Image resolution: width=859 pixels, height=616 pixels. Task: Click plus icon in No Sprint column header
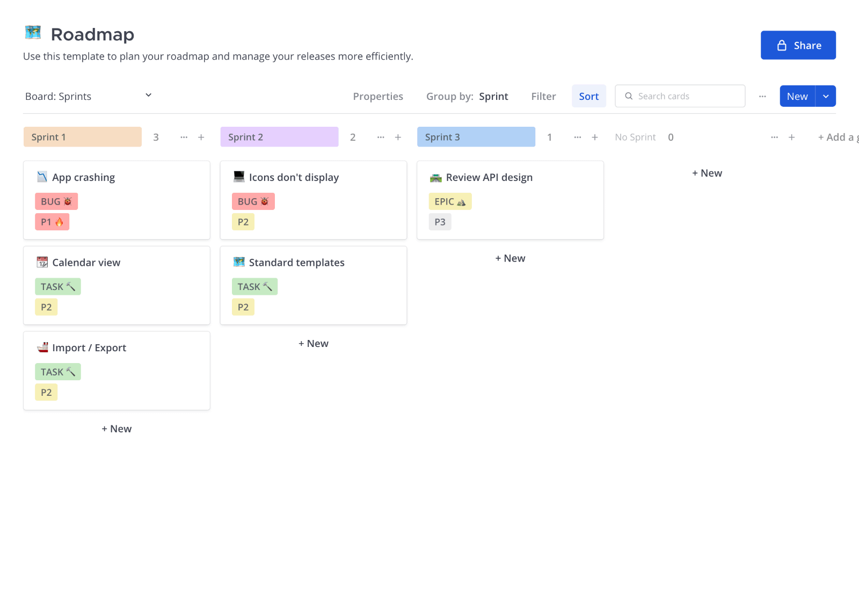coord(791,137)
